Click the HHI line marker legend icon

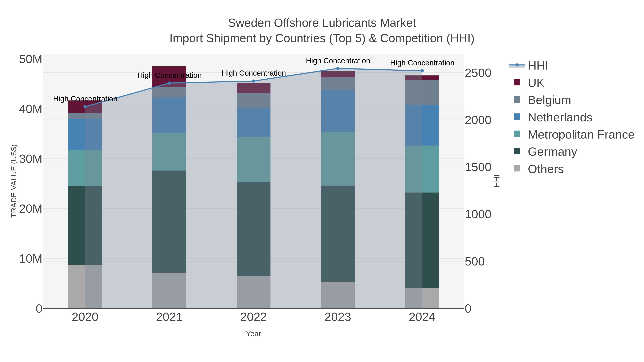pos(517,65)
